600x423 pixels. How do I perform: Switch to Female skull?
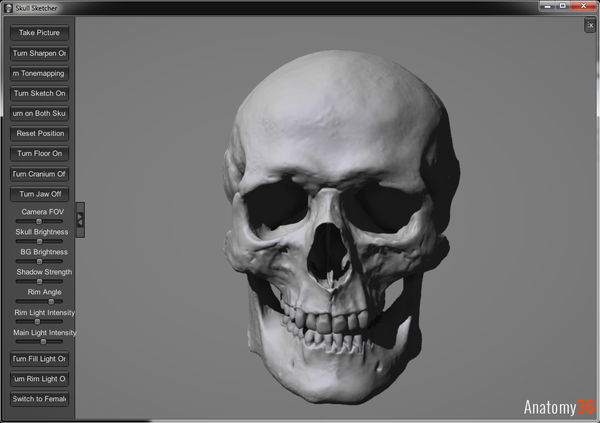coord(40,399)
